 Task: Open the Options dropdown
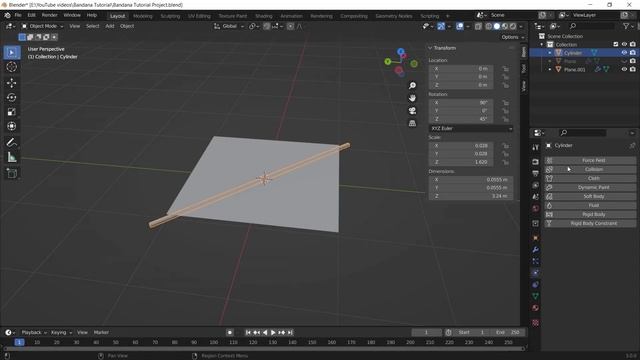(x=513, y=37)
